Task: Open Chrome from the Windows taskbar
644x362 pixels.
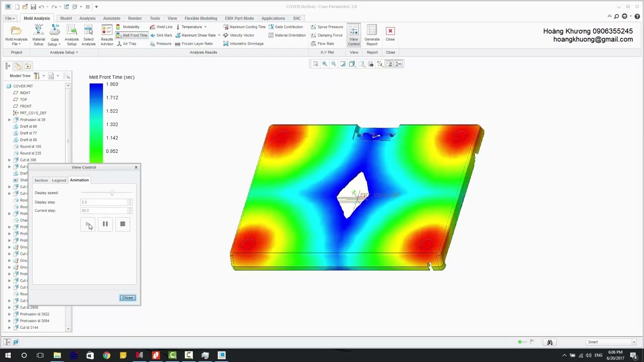Action: coord(107,355)
